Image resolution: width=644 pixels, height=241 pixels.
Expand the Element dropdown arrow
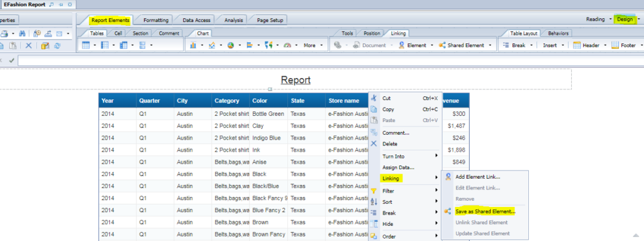tap(432, 45)
